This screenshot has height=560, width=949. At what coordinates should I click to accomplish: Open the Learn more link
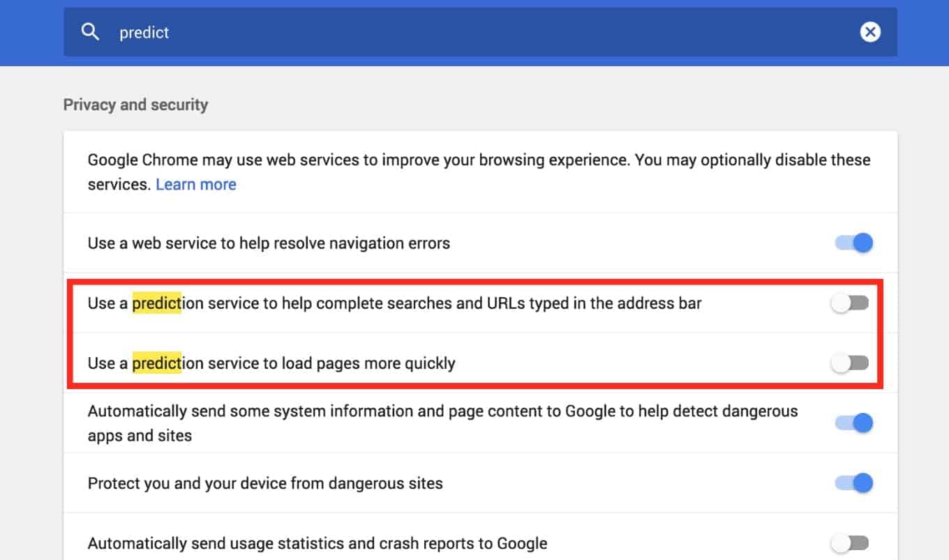(x=196, y=184)
